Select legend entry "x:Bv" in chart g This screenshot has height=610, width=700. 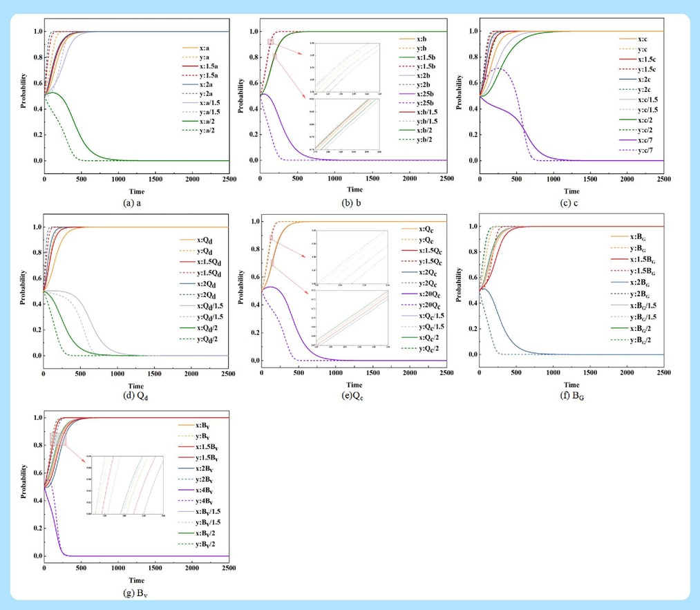click(194, 426)
